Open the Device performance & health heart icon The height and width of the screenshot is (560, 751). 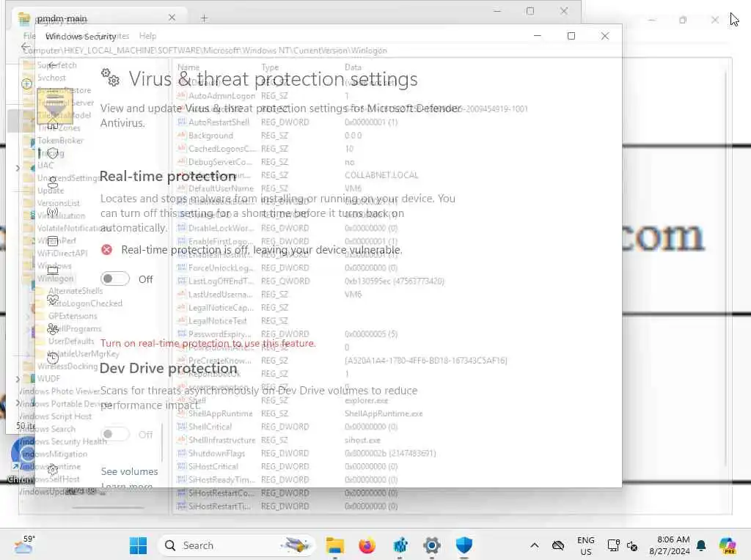point(53,300)
